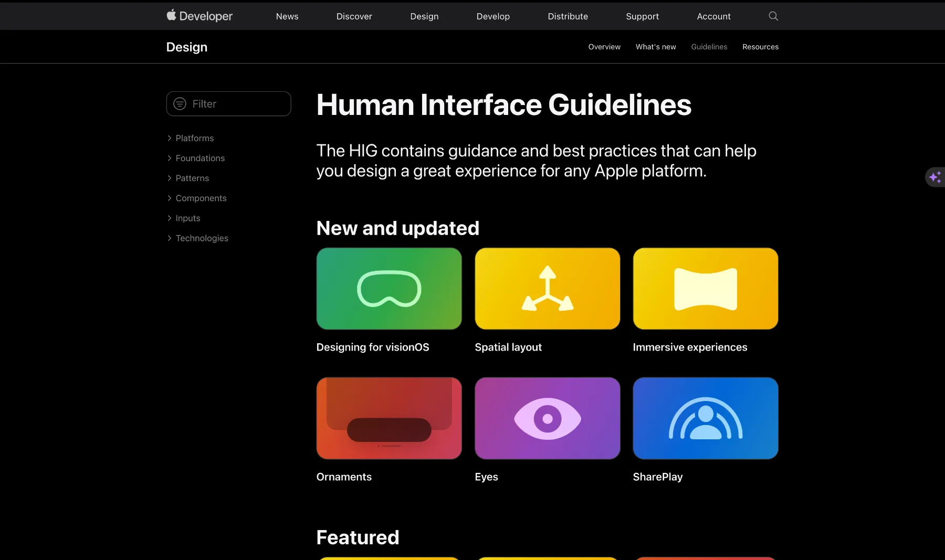945x560 pixels.
Task: Open the Ornaments tile image
Action: click(x=389, y=418)
